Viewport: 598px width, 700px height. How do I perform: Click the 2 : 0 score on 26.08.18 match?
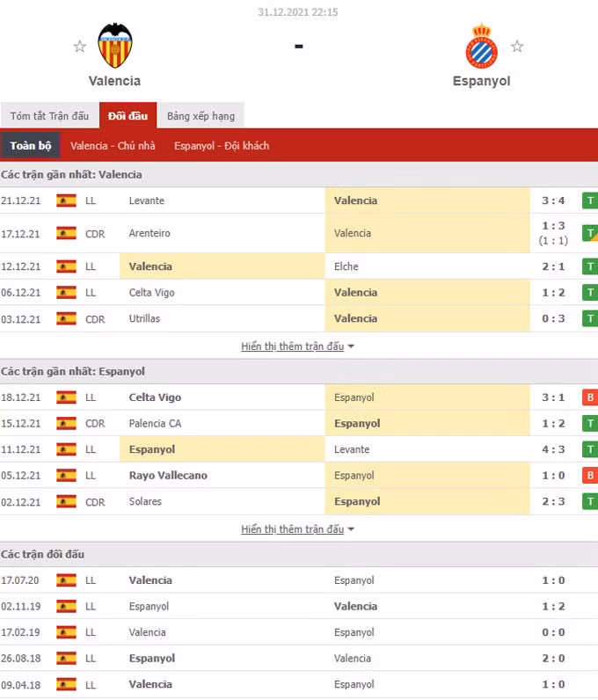click(553, 658)
